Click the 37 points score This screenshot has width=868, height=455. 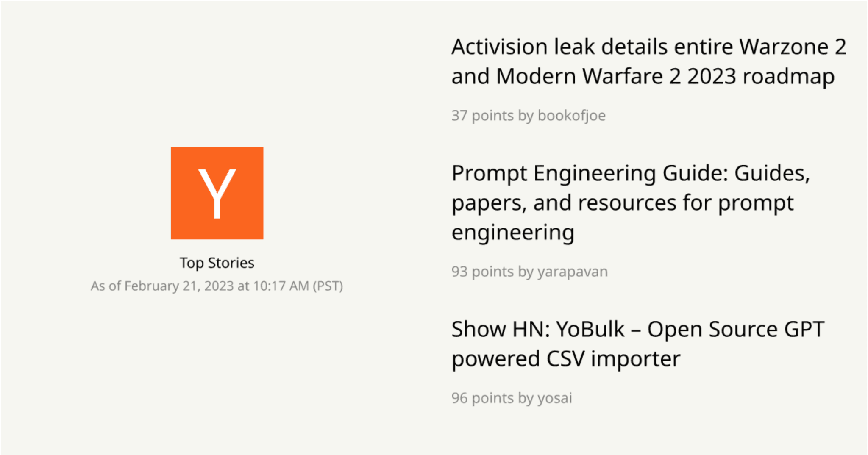pos(482,116)
